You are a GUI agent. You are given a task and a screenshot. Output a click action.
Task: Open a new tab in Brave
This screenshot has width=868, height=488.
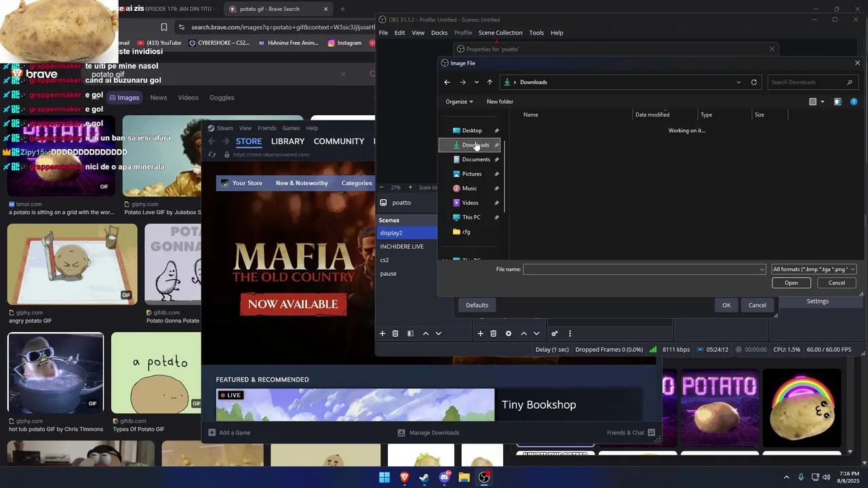pos(342,9)
